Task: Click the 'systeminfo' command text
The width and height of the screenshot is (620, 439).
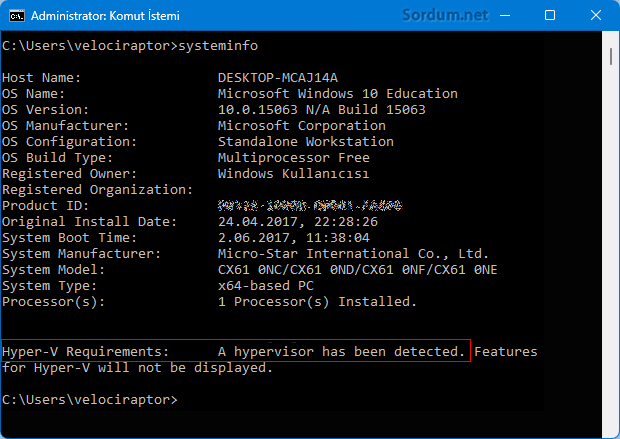Action: (218, 45)
